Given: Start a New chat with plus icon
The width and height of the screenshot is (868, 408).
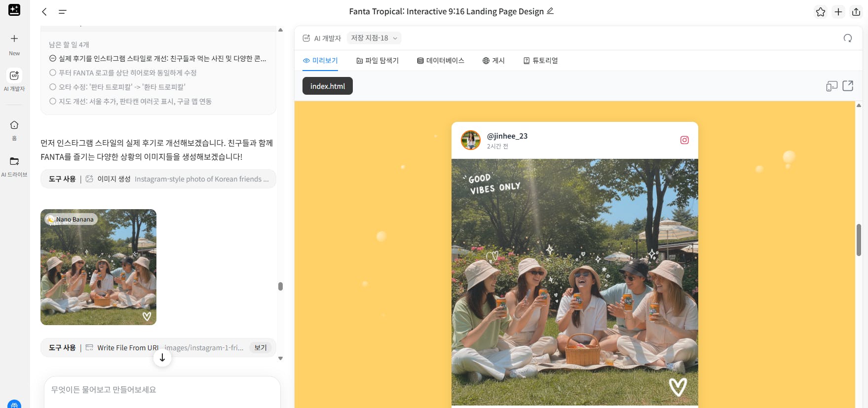Looking at the screenshot, I should tap(14, 38).
